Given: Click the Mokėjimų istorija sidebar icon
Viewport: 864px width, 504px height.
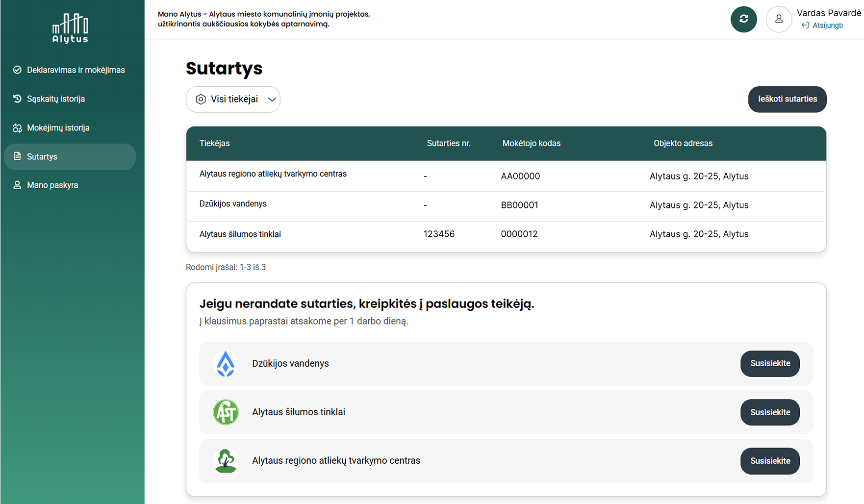Looking at the screenshot, I should click(17, 128).
